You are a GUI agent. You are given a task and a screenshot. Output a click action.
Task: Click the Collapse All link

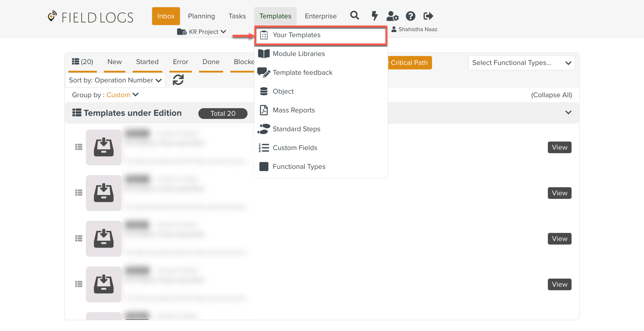551,95
